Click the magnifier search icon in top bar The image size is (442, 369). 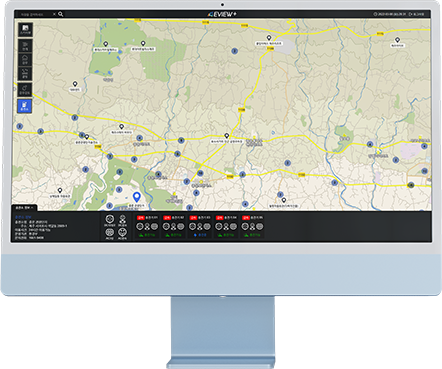[x=61, y=14]
